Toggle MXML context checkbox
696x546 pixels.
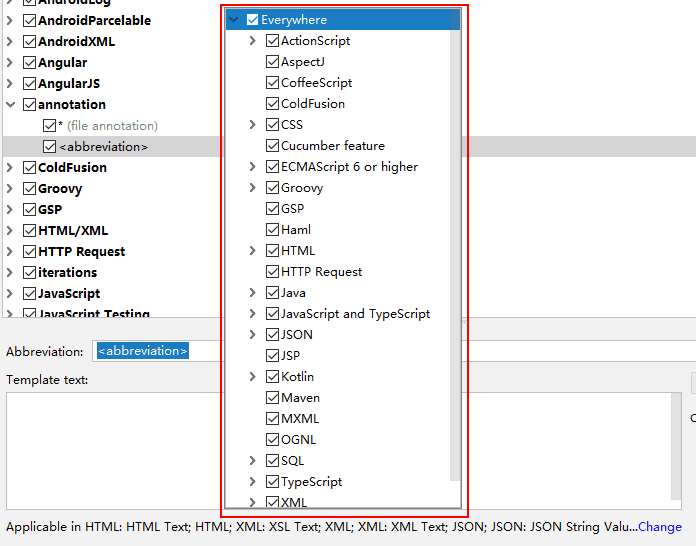click(x=272, y=419)
